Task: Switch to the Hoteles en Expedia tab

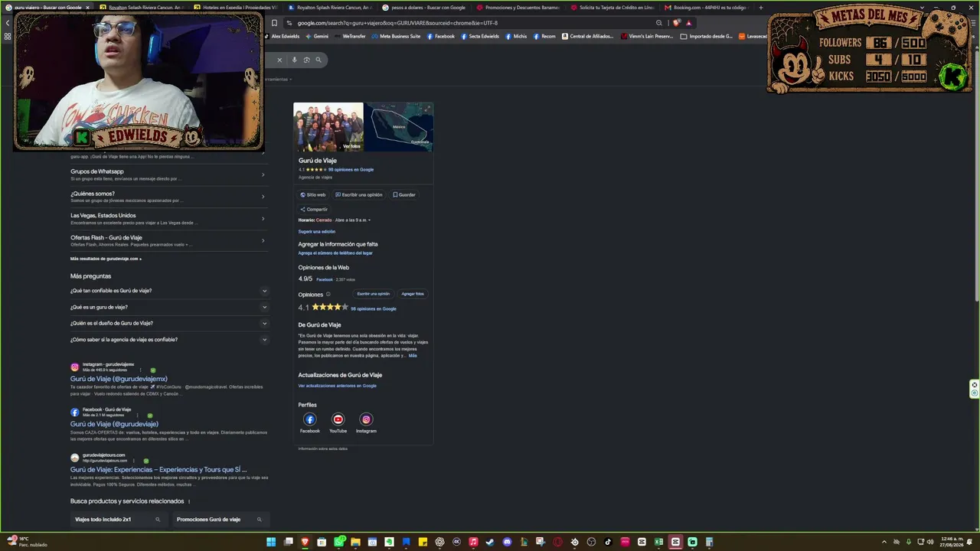Action: [x=236, y=8]
